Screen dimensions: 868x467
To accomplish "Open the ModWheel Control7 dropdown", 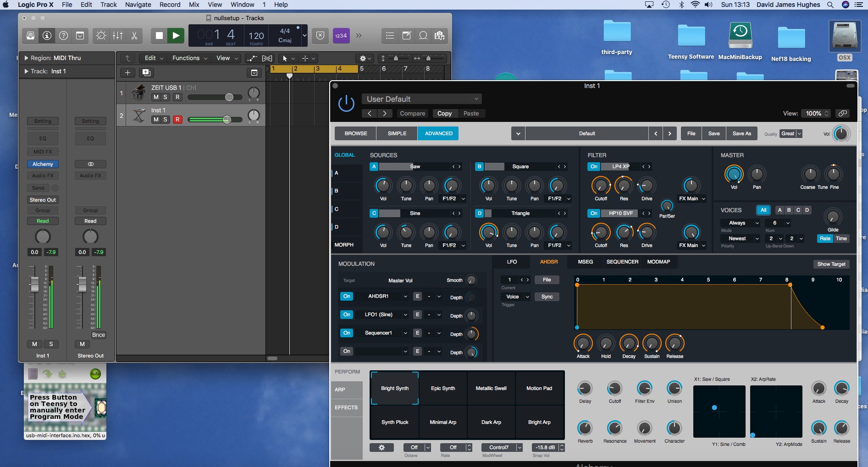I will pos(502,447).
